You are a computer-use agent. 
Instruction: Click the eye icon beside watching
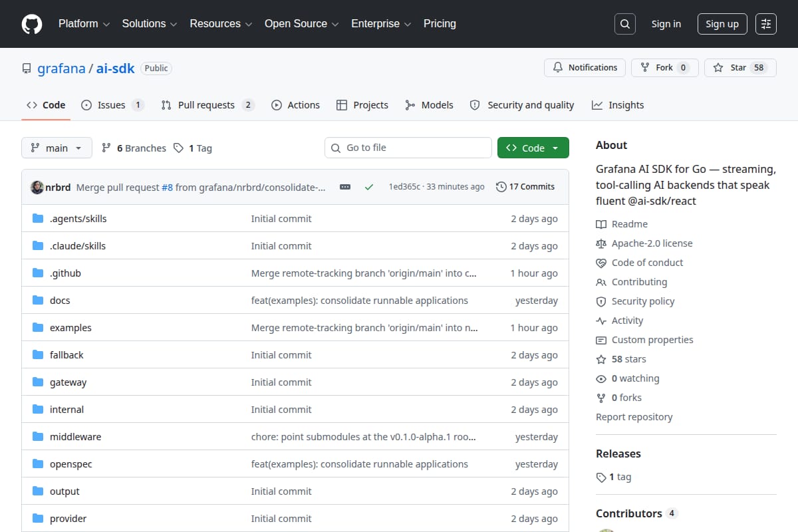[601, 378]
